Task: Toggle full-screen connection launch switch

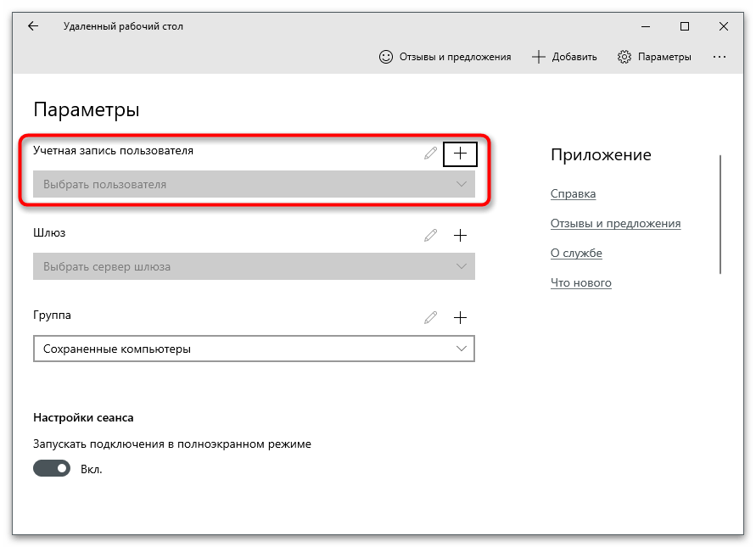Action: pos(52,468)
